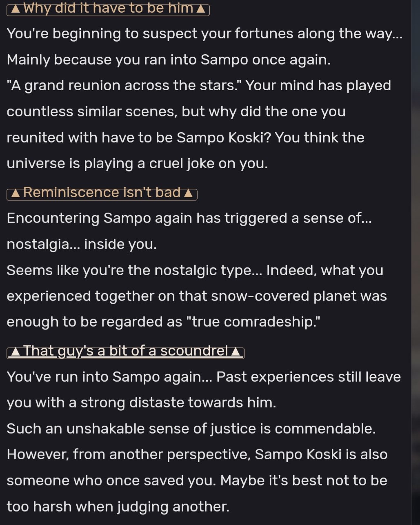Click the line starting "Such an unshakable sense of justice"
Viewport: 420px width, 525px height.
coord(191,429)
